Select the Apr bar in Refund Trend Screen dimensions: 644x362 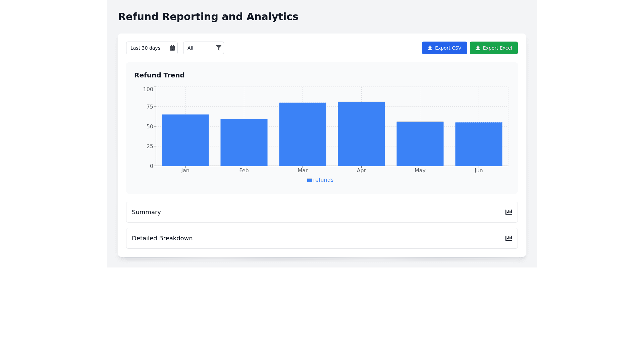tap(361, 134)
